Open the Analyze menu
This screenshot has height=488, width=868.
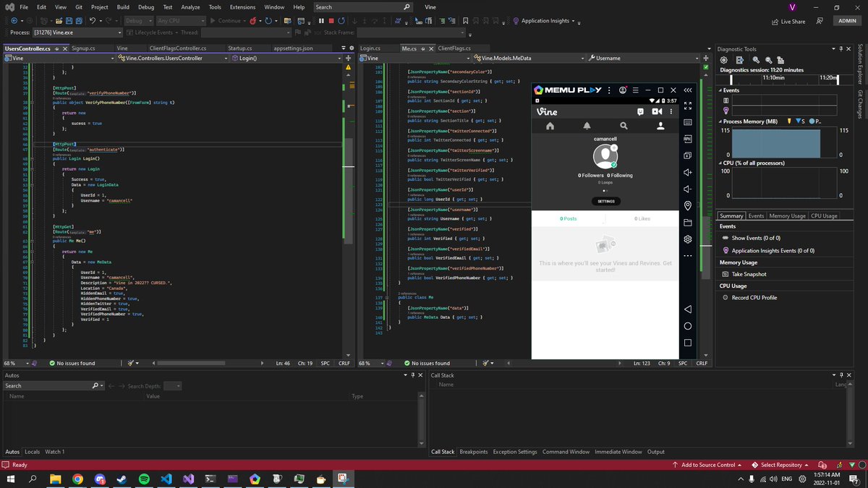pos(191,7)
